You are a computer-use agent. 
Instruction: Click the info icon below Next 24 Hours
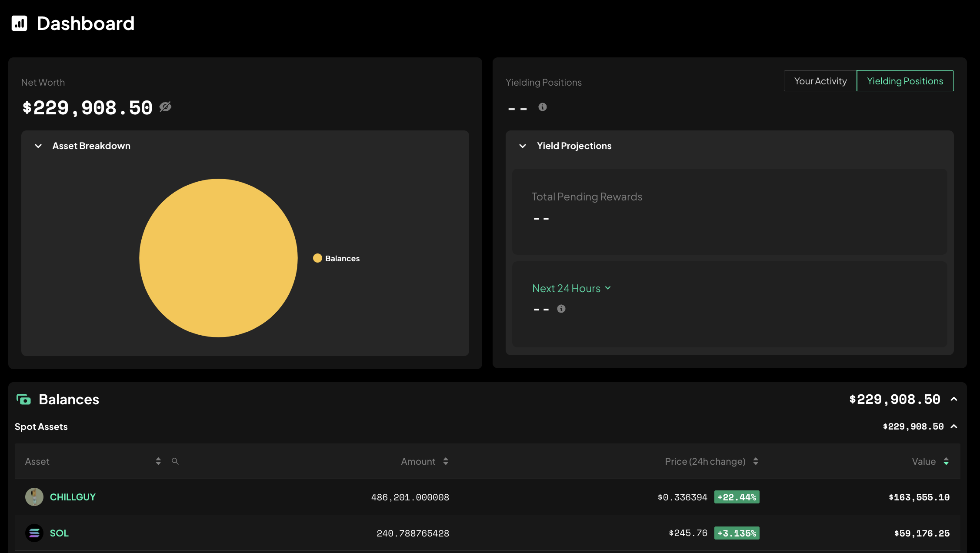pyautogui.click(x=561, y=309)
